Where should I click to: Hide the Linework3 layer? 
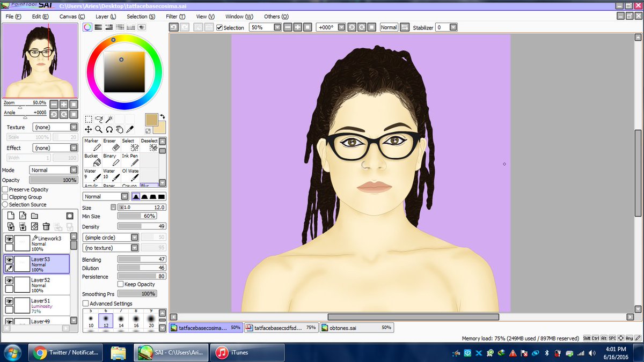tap(9, 239)
